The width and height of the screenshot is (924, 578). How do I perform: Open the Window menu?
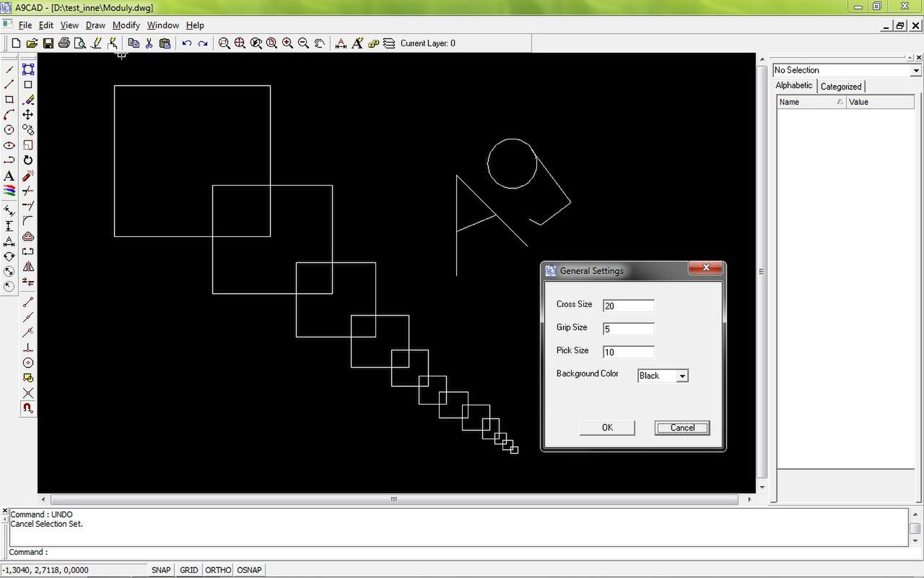pos(163,25)
